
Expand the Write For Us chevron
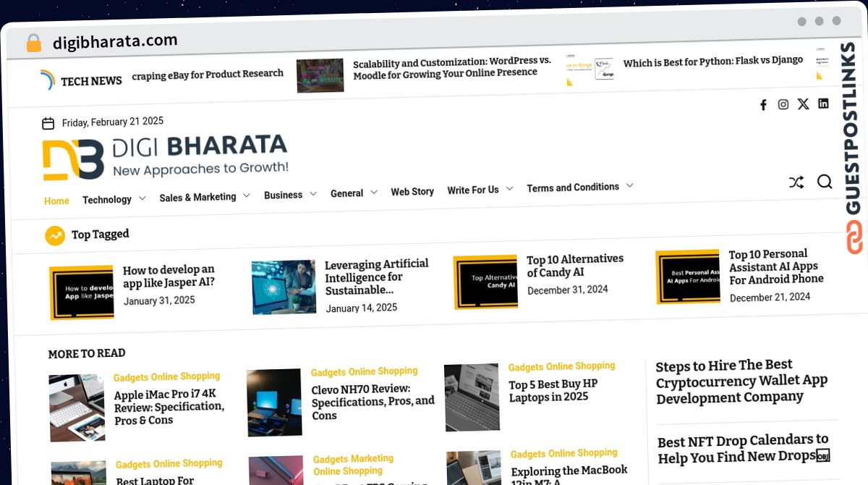click(509, 188)
